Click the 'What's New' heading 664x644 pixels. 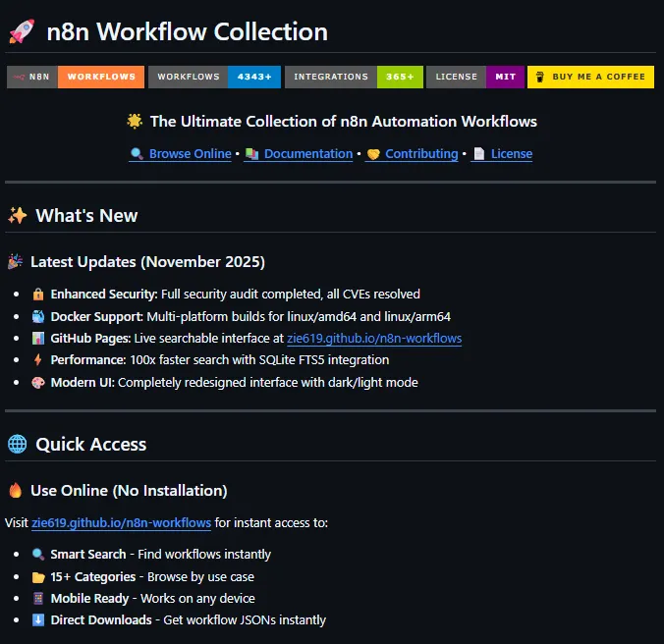pyautogui.click(x=86, y=215)
